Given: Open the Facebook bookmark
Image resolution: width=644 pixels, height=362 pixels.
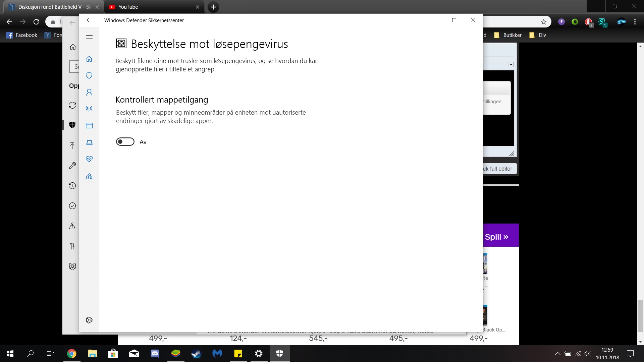Looking at the screenshot, I should click(x=22, y=35).
